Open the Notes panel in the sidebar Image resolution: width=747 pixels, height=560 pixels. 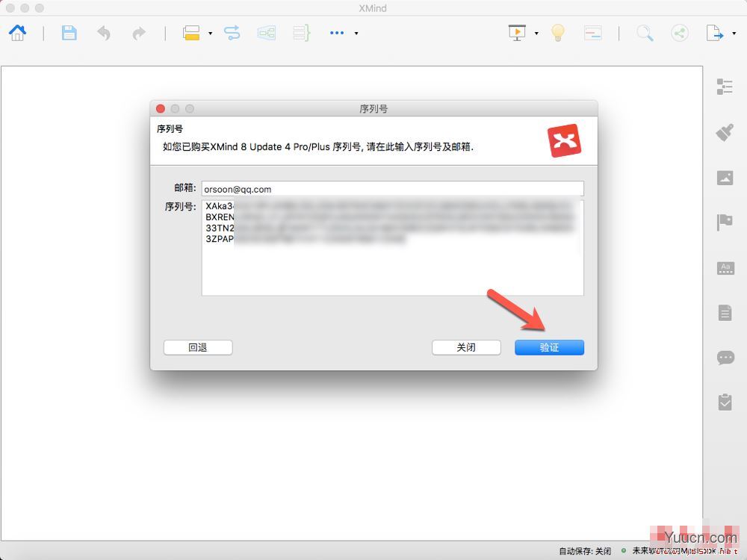pyautogui.click(x=725, y=313)
